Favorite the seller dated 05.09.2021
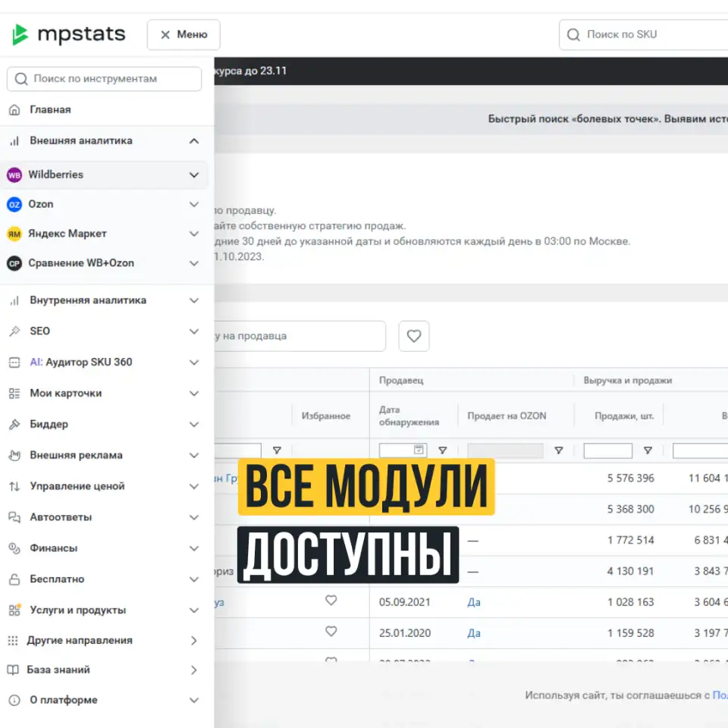 331,601
